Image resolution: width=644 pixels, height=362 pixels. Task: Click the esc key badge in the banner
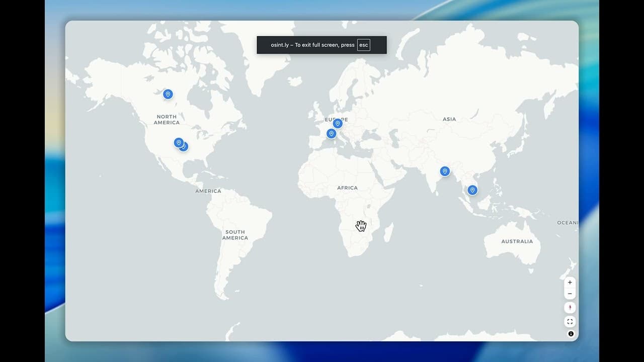pos(363,45)
